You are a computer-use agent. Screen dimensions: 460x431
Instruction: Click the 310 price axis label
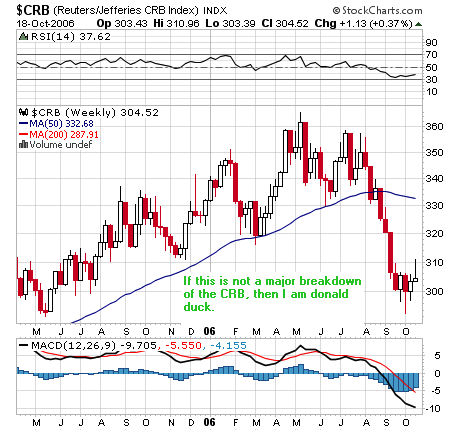click(434, 263)
